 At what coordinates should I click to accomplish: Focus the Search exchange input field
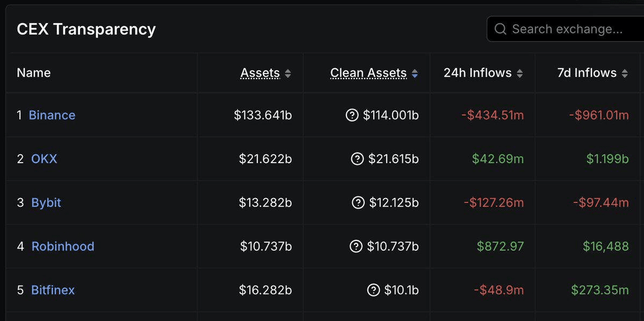(566, 29)
